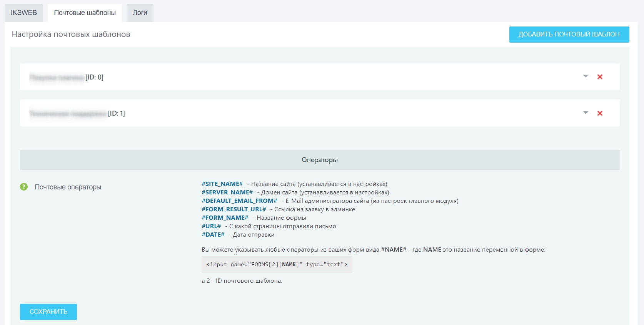Click the #SITE_NAME# operator text

(222, 184)
